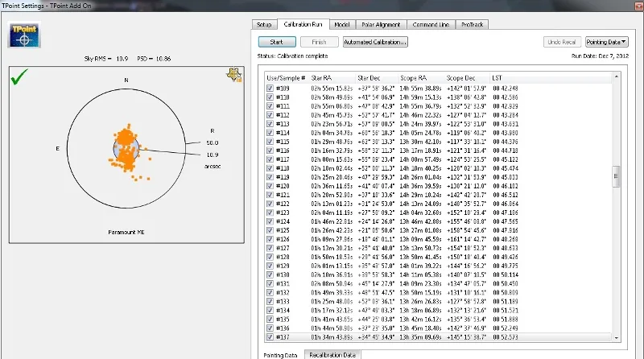Viewport: 644px width, 359px height.
Task: Click the green checkmark status icon
Action: (19, 76)
